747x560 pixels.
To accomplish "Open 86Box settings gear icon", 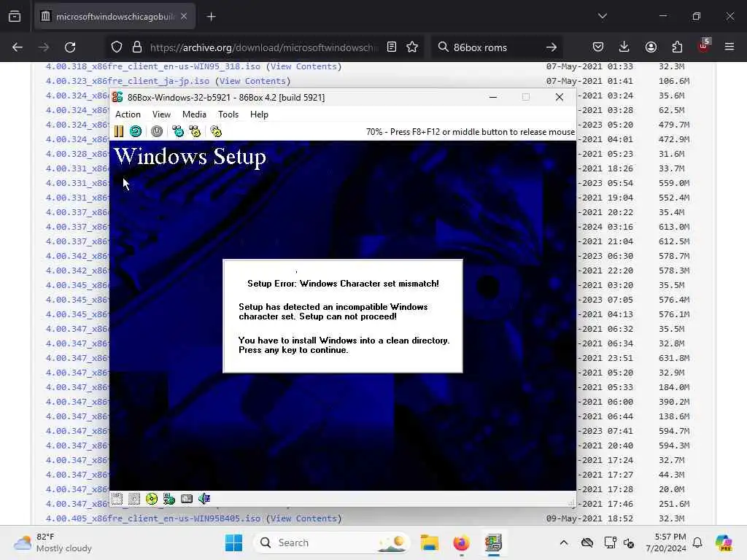I will [216, 131].
